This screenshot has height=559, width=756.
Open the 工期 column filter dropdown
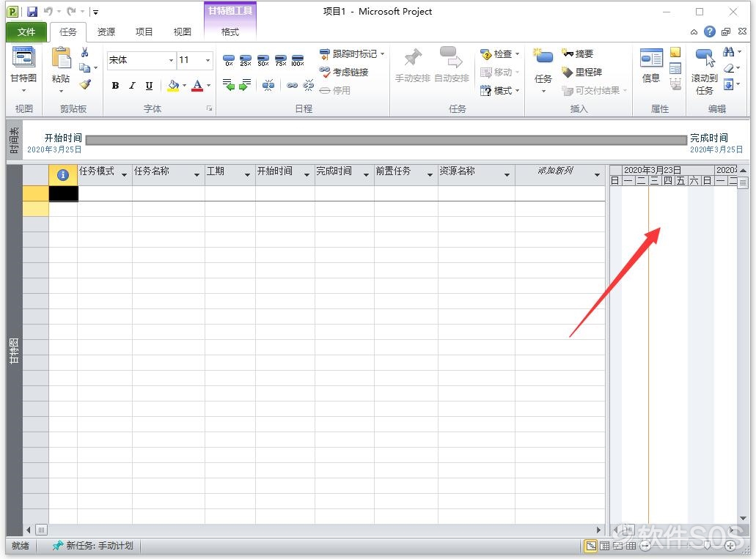pos(247,174)
